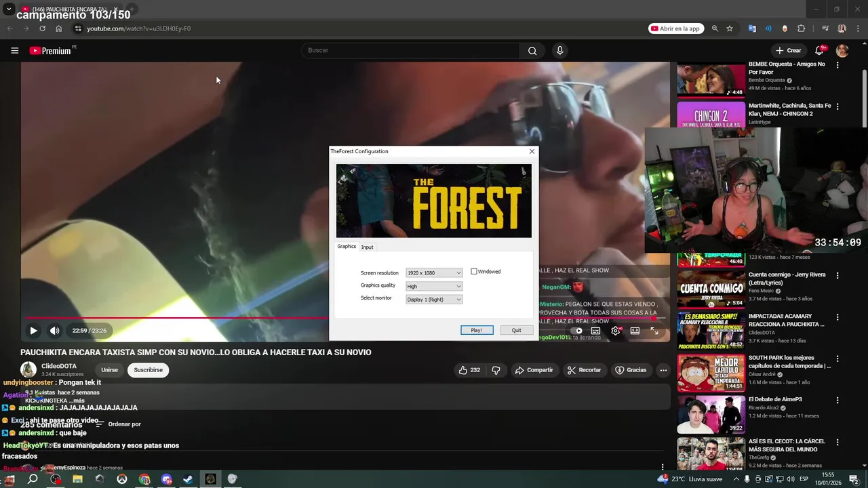Share the video with Compartir
This screenshot has height=488, width=868.
coord(534,370)
